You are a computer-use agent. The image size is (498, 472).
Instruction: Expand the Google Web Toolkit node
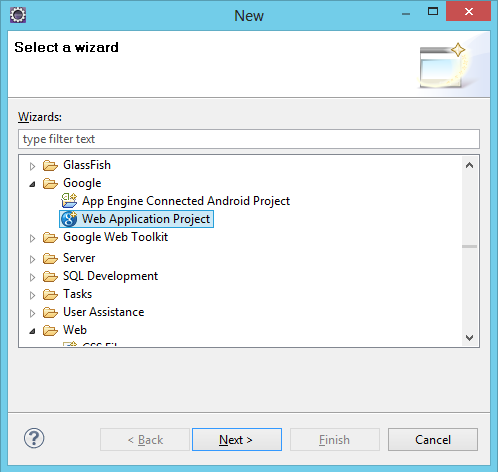pyautogui.click(x=32, y=238)
